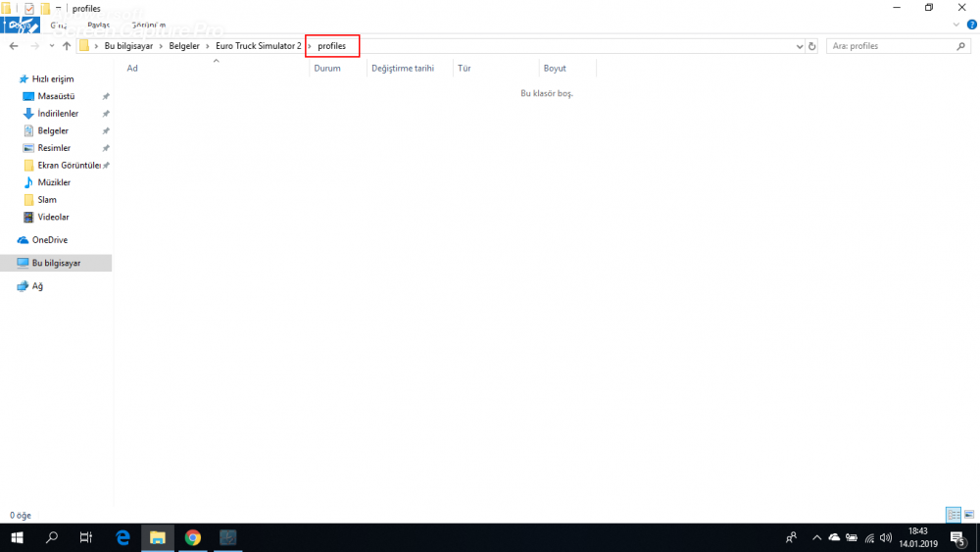
Task: Refresh the profiles folder view
Action: (812, 46)
